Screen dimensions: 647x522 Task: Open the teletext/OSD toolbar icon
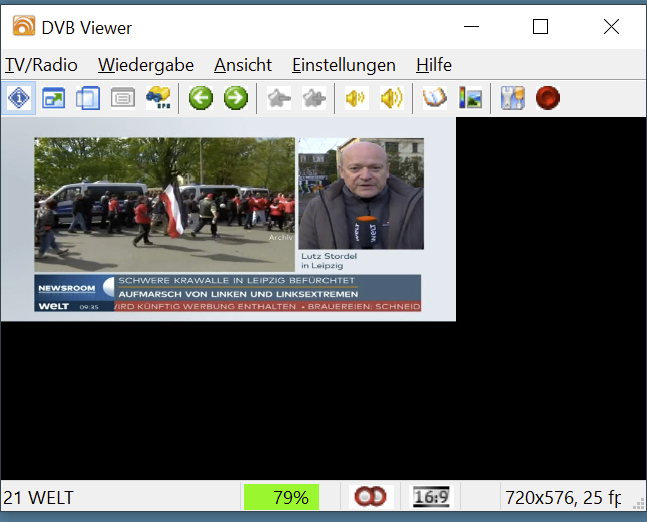click(123, 98)
